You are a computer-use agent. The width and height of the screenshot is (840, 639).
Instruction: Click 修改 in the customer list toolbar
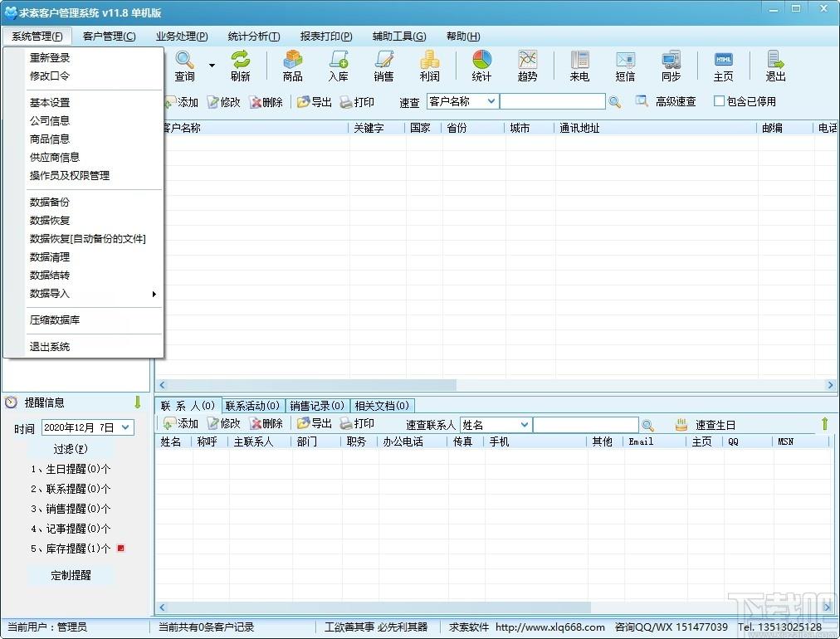[224, 102]
